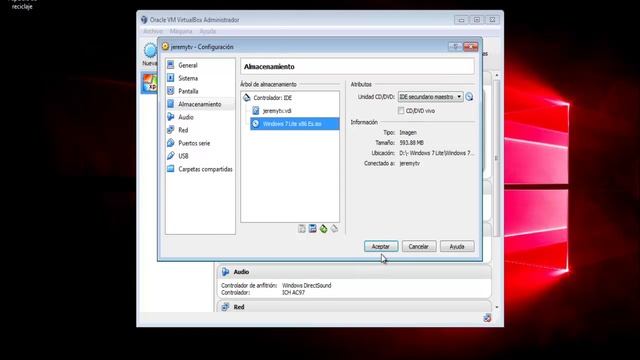
Task: Click the USB plug icon in sidebar
Action: click(x=171, y=156)
